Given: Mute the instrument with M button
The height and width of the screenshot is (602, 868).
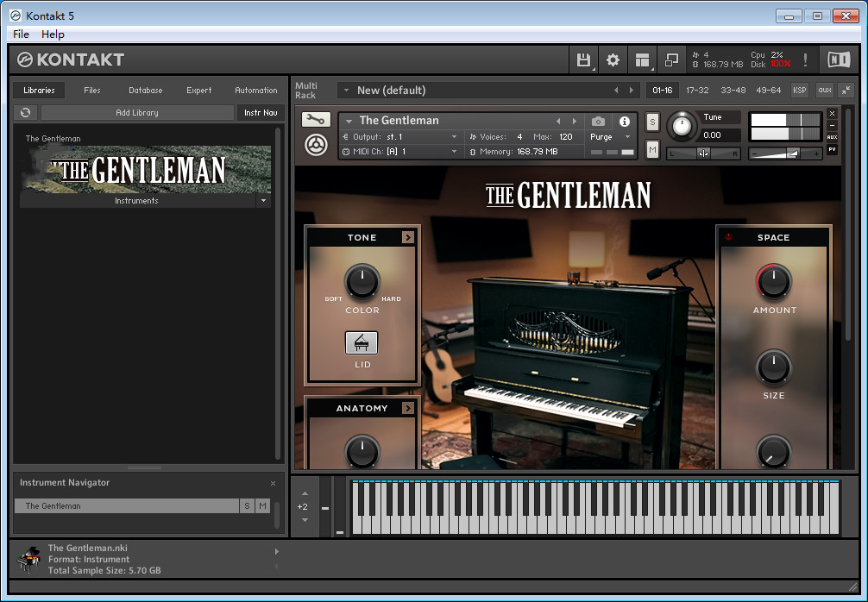Looking at the screenshot, I should (652, 149).
